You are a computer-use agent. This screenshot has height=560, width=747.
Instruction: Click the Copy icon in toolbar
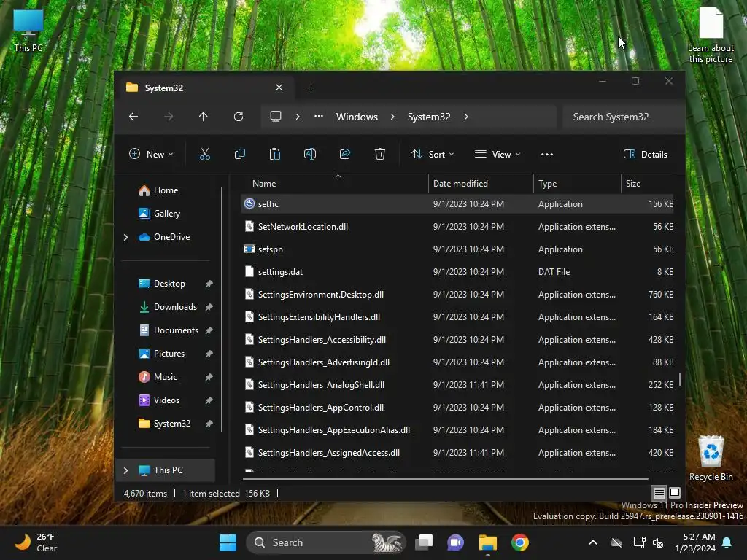[239, 154]
